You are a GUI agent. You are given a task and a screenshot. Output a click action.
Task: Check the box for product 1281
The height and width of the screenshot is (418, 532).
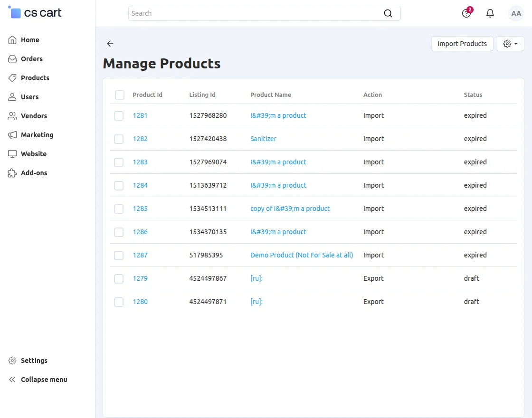pos(119,116)
